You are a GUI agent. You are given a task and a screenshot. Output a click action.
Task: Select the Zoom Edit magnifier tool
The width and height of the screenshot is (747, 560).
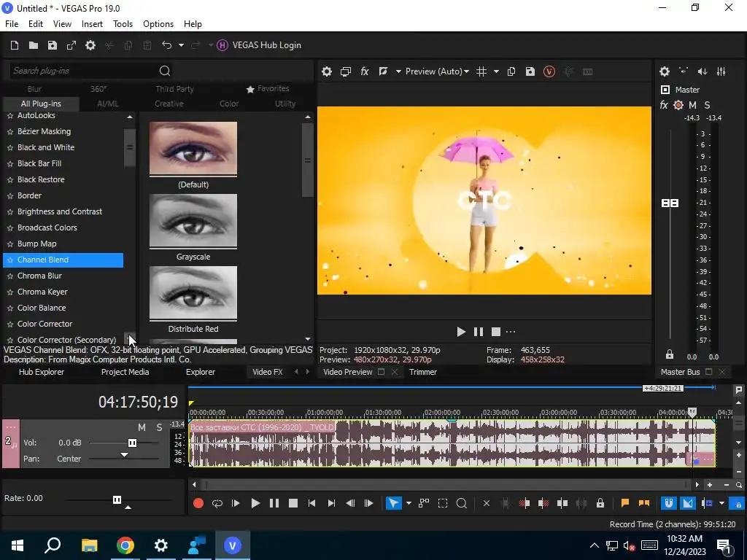pyautogui.click(x=461, y=503)
